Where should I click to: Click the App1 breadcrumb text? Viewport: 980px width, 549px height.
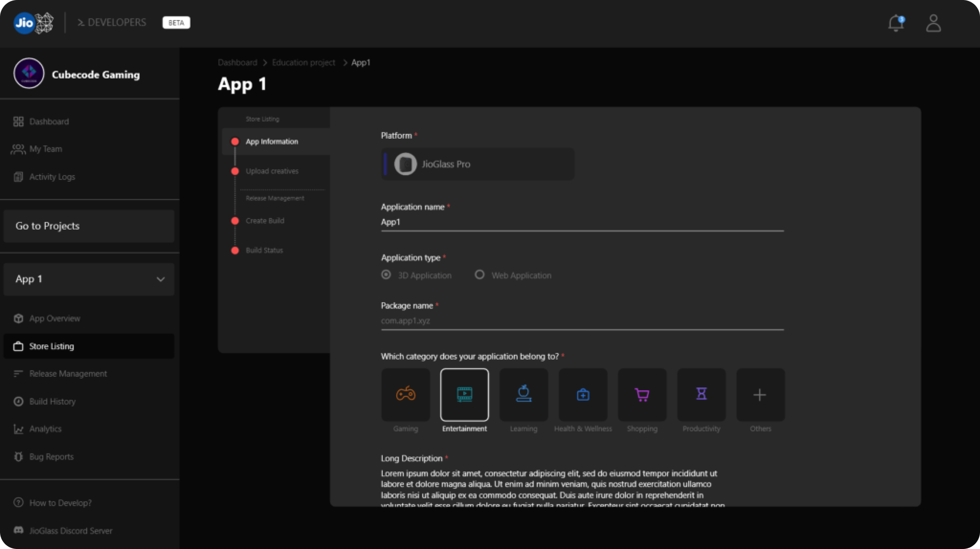[361, 63]
